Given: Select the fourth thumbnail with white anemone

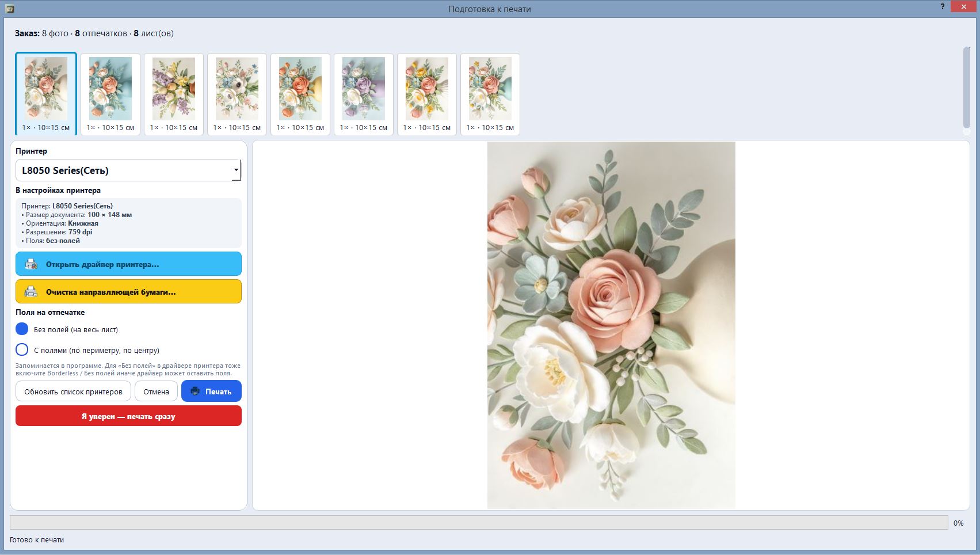Looking at the screenshot, I should click(x=237, y=94).
